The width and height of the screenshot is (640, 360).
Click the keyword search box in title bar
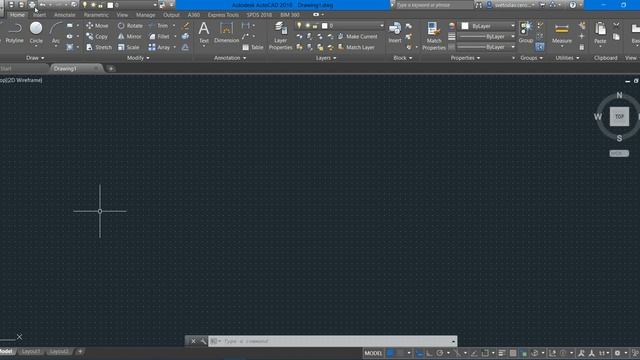pyautogui.click(x=434, y=5)
